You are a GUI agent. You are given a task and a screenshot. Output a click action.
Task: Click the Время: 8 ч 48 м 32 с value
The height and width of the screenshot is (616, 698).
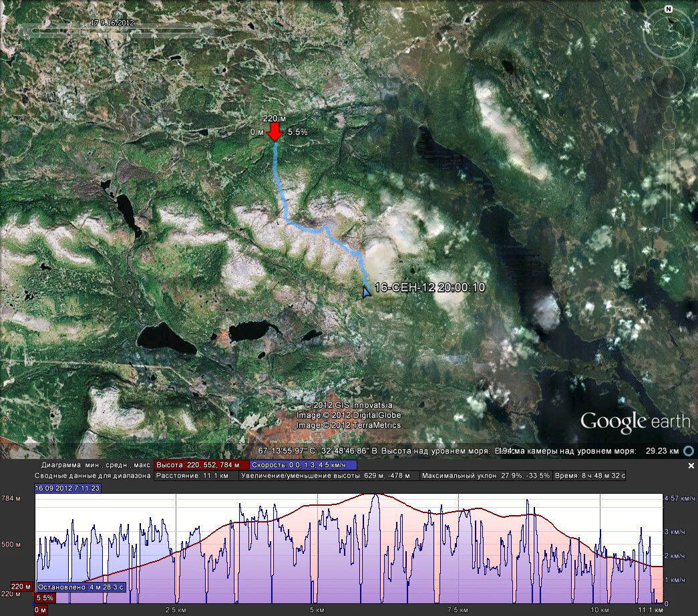click(x=590, y=476)
